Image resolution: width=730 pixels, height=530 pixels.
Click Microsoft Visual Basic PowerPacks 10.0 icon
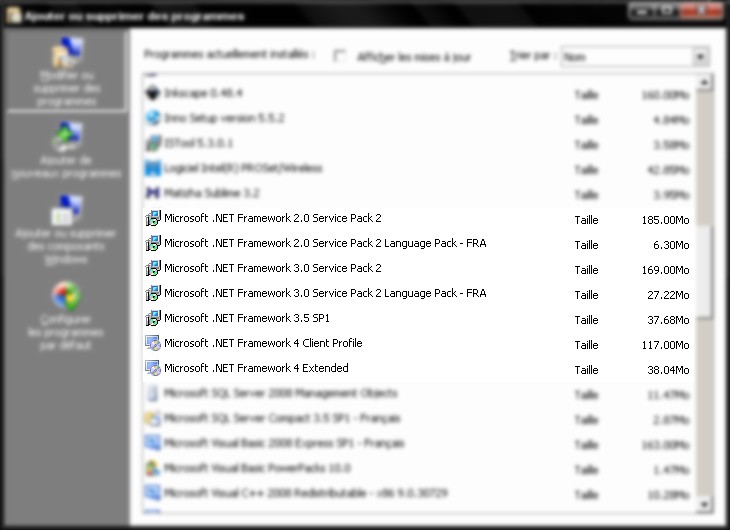click(153, 468)
